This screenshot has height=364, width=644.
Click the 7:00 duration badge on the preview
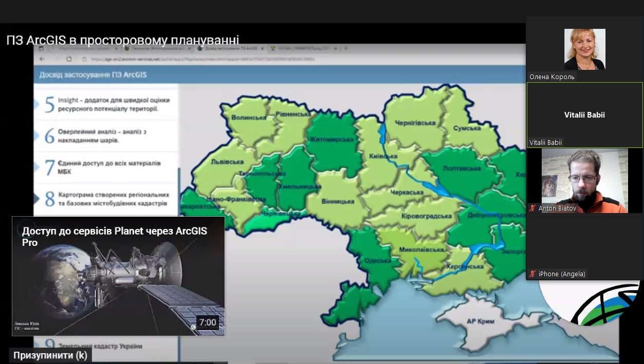208,322
